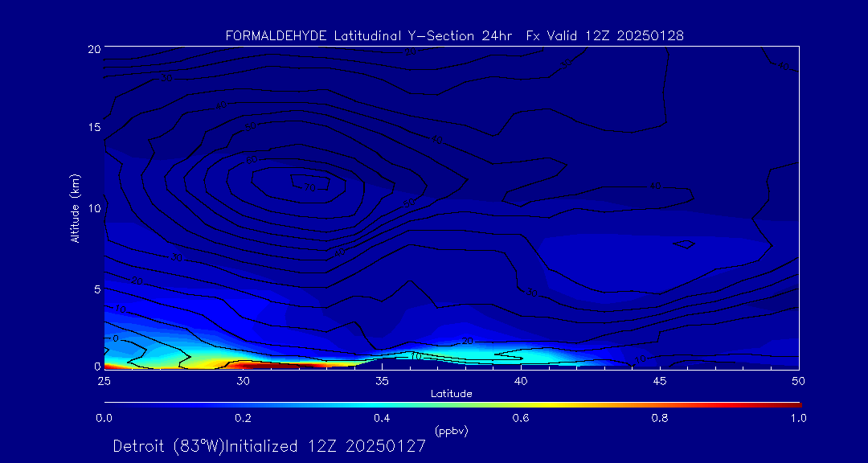This screenshot has width=868, height=463.
Task: Click latitude axis tick label 25
Action: (x=104, y=381)
